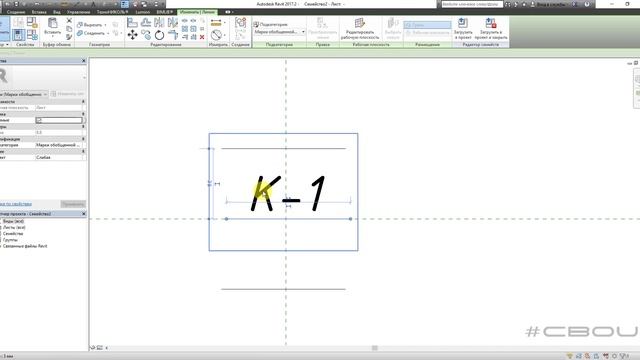640x360 pixels.
Task: Select Mirror Pick Axis tool
Action: coord(159,22)
